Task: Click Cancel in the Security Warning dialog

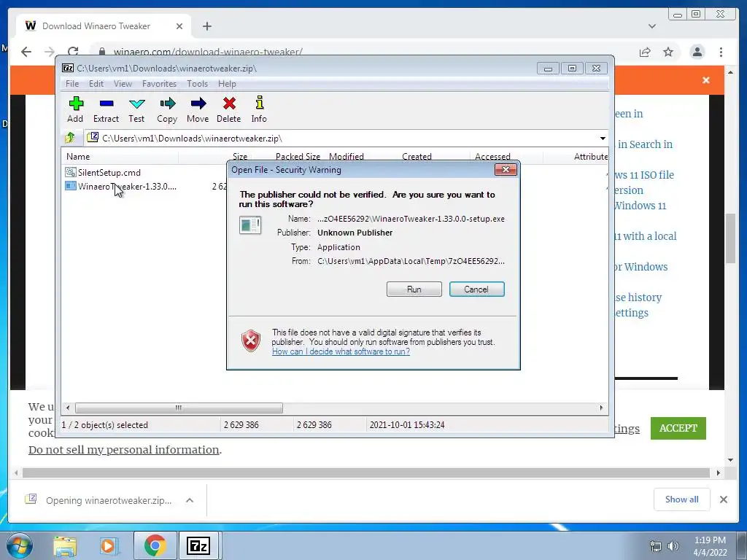Action: coord(476,289)
